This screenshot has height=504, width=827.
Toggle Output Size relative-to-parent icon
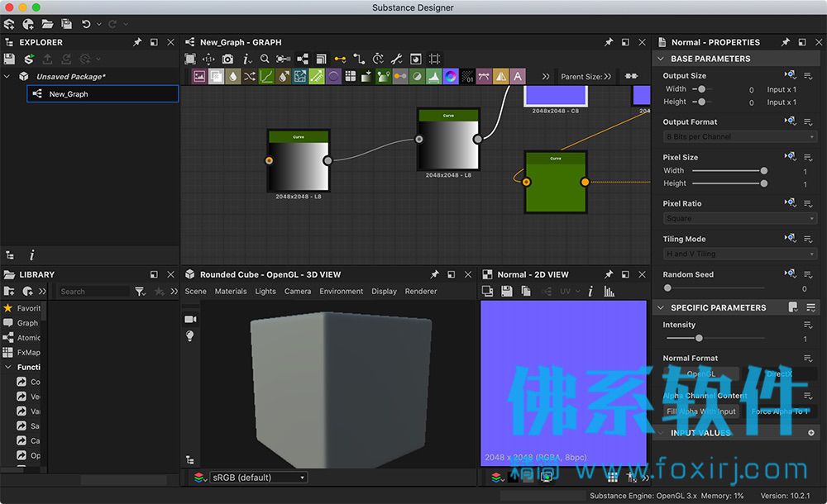[790, 75]
